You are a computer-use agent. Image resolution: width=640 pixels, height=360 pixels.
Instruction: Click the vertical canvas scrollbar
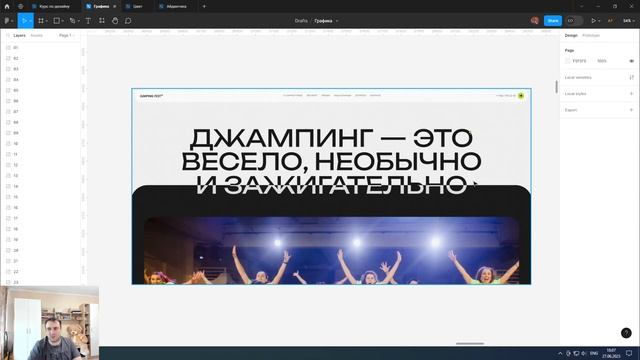(x=556, y=87)
